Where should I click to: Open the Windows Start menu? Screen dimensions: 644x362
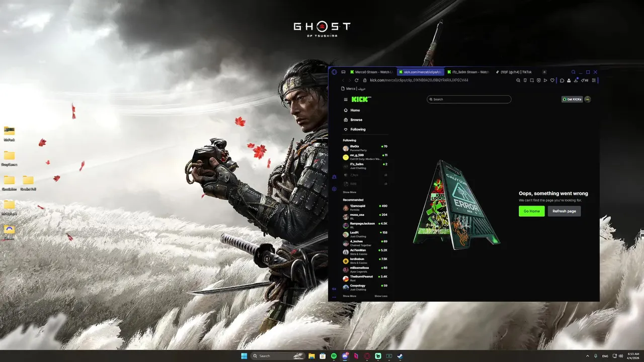[244, 356]
